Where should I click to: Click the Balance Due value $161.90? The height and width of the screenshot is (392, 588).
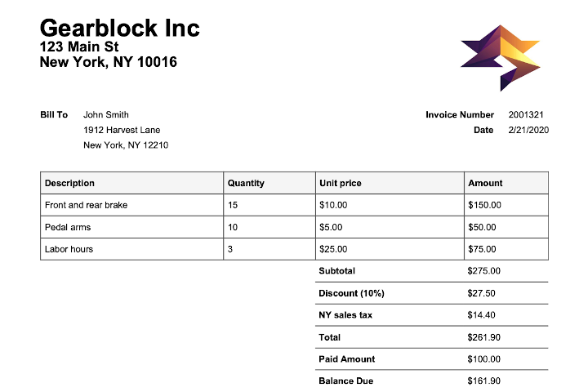coord(483,381)
